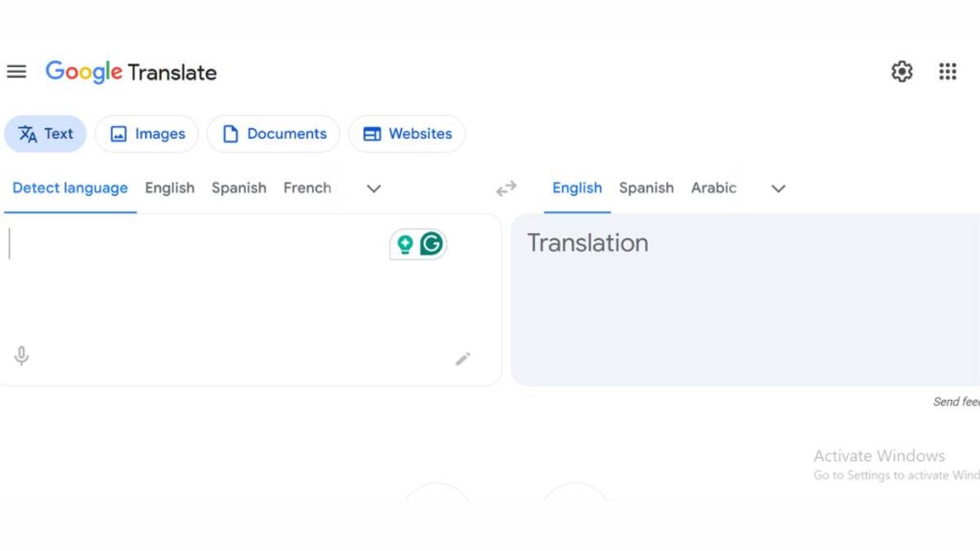Viewport: 980px width, 551px height.
Task: Open the Send feedback link
Action: (956, 402)
